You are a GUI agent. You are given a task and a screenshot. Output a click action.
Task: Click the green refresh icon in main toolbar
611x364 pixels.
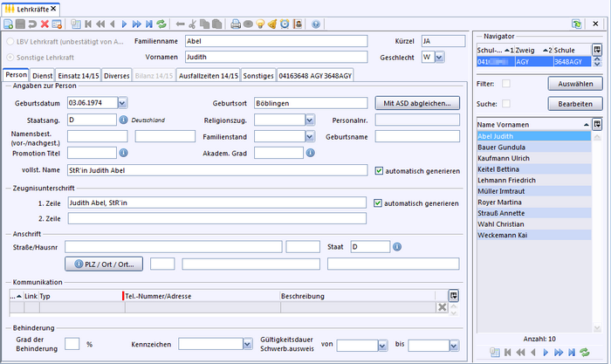[x=161, y=24]
